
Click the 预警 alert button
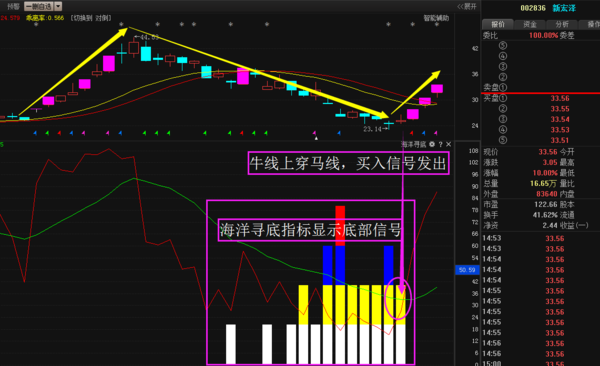(13, 7)
